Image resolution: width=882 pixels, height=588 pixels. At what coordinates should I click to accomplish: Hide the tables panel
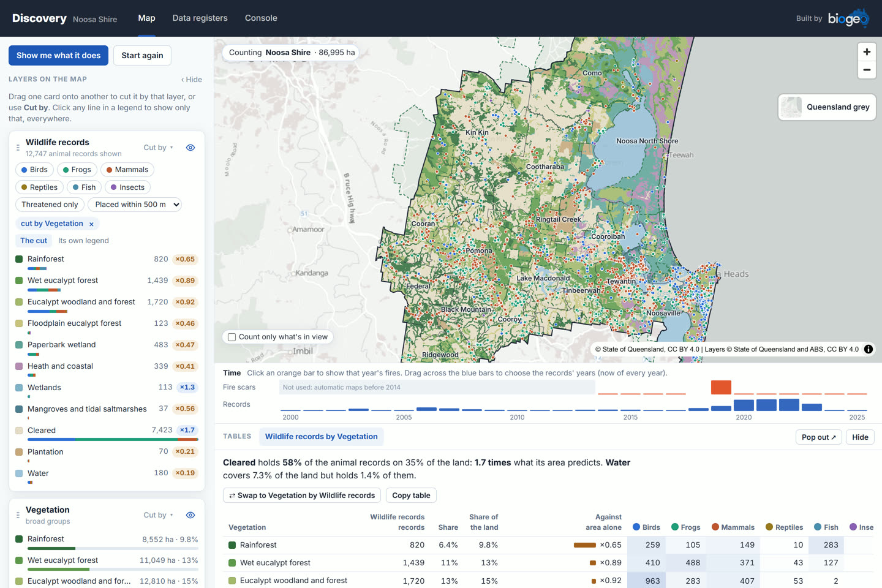(860, 437)
